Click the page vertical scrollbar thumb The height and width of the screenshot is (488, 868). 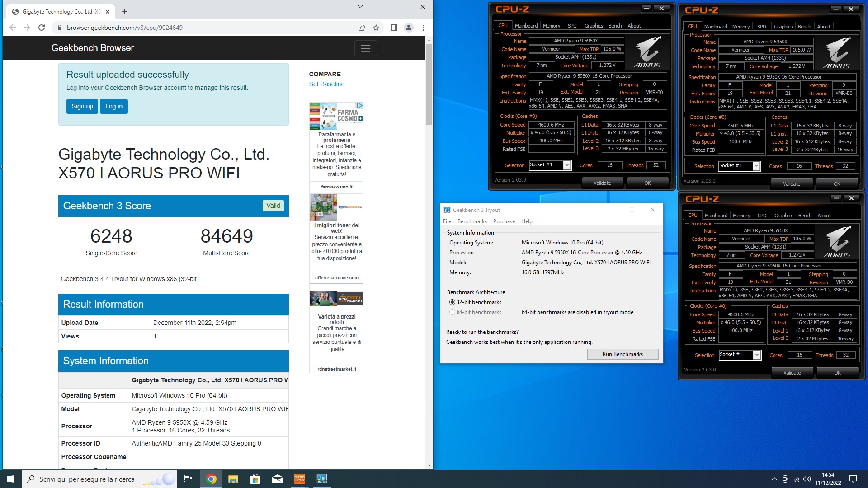pos(429,84)
